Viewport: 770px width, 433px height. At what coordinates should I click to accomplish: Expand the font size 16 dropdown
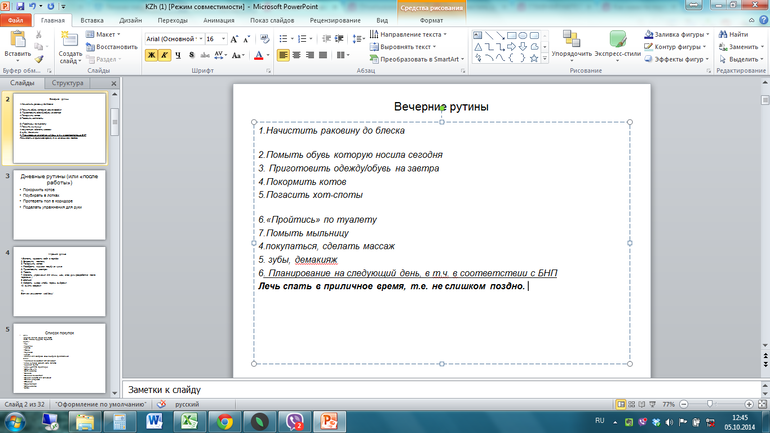(x=222, y=38)
